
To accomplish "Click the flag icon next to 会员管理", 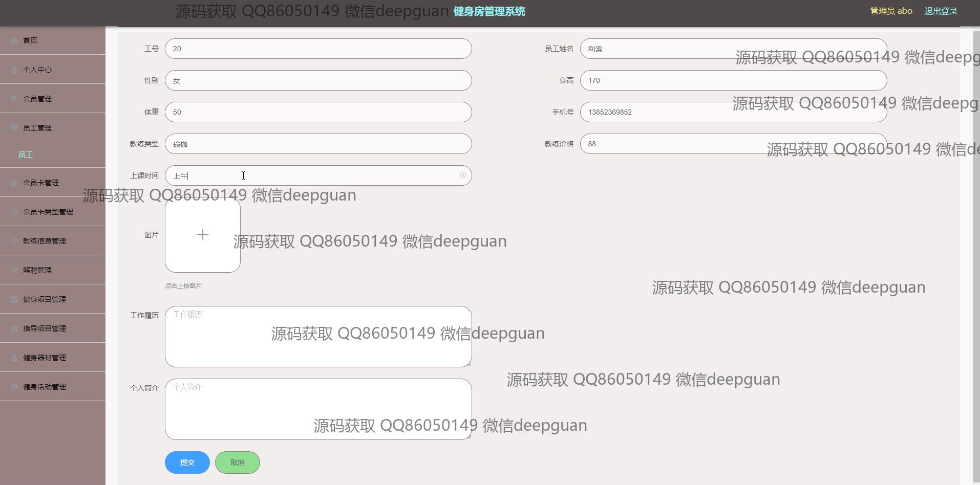I will coord(14,99).
